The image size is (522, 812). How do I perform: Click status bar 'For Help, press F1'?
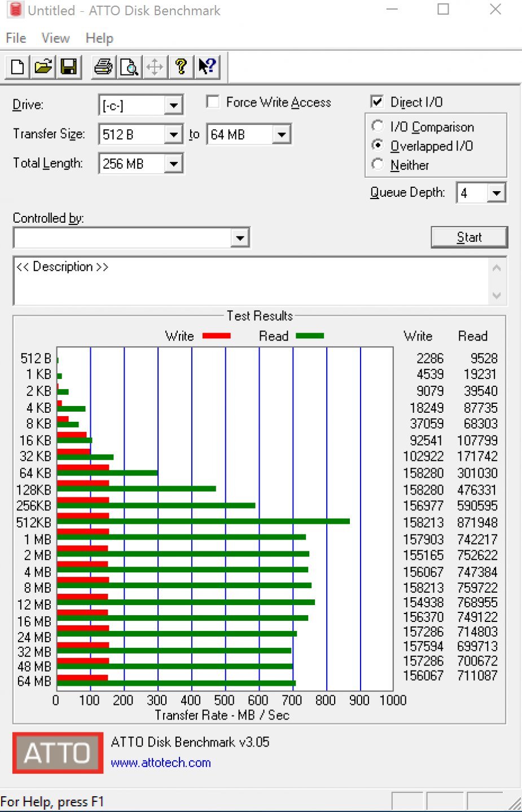[52, 802]
